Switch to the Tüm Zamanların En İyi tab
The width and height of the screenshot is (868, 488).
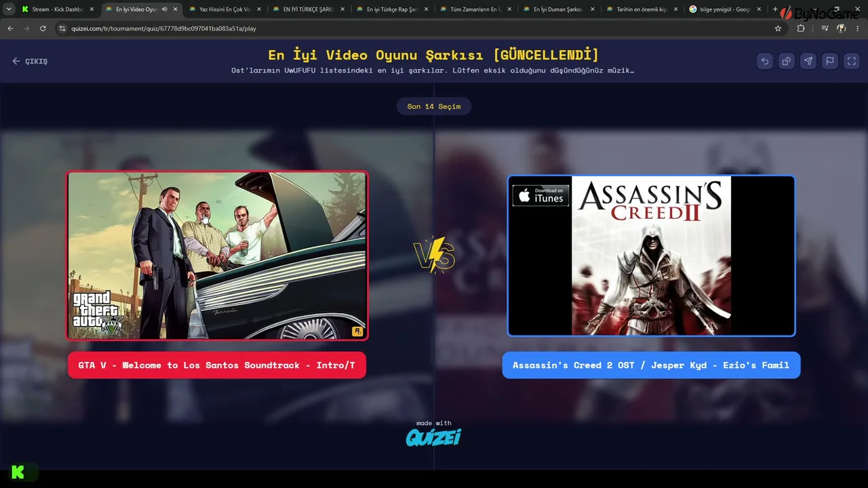(x=475, y=9)
